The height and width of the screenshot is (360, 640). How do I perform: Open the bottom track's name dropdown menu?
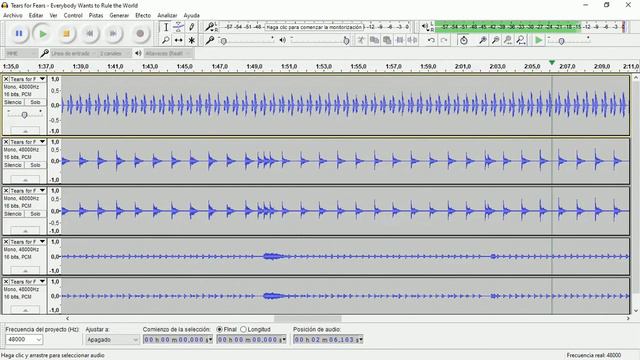click(42, 282)
